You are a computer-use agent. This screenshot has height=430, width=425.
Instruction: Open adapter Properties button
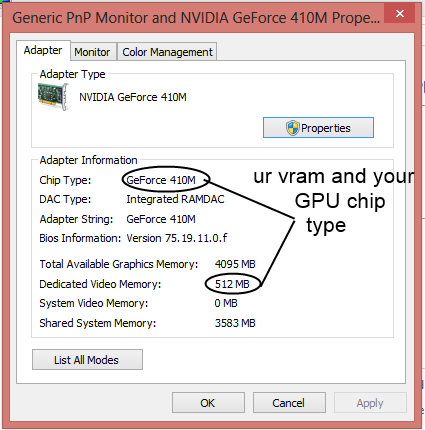318,127
